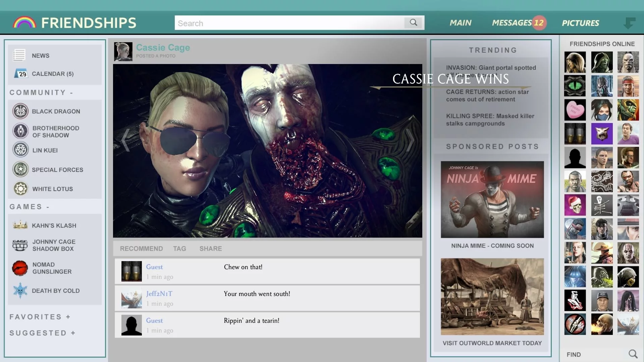Open Johnny Cage Shadow Box knuckles icon

[20, 245]
